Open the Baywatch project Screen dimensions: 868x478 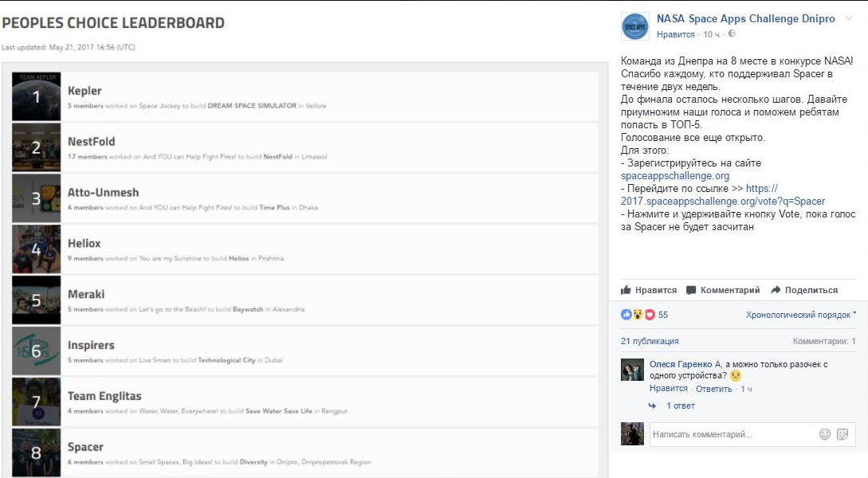[x=247, y=309]
